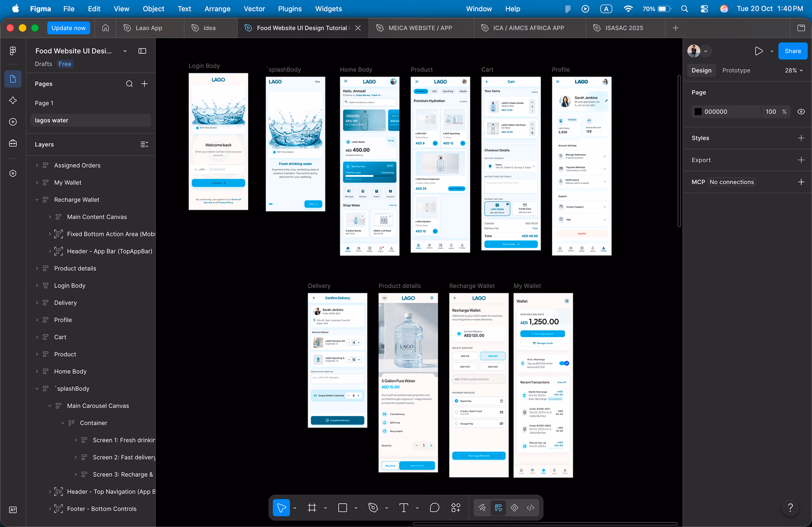
Task: Select the Move tool in bottom toolbar
Action: point(281,508)
